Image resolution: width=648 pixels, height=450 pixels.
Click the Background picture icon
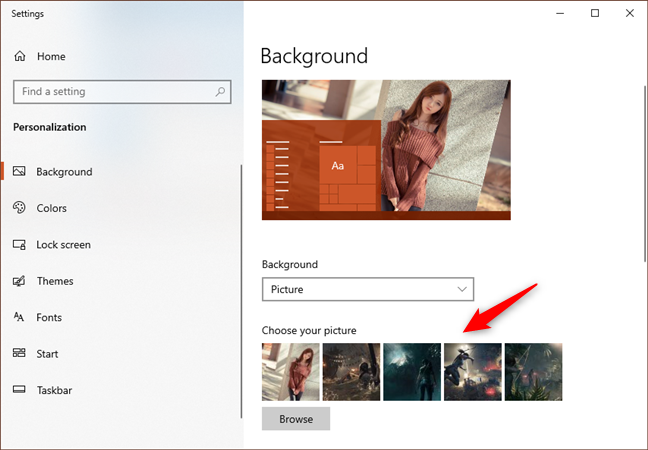(19, 172)
